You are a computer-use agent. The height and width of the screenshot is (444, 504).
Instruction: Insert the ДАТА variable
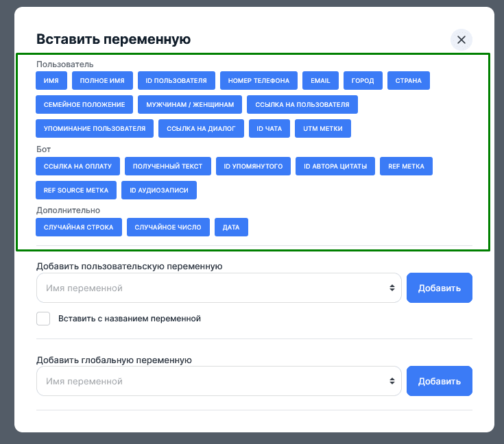[231, 227]
